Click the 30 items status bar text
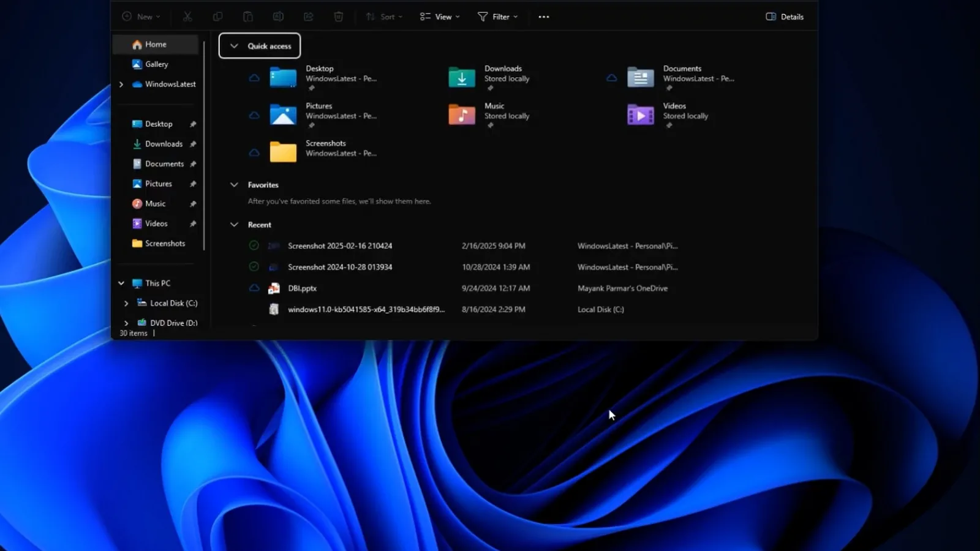The width and height of the screenshot is (980, 551). point(134,333)
